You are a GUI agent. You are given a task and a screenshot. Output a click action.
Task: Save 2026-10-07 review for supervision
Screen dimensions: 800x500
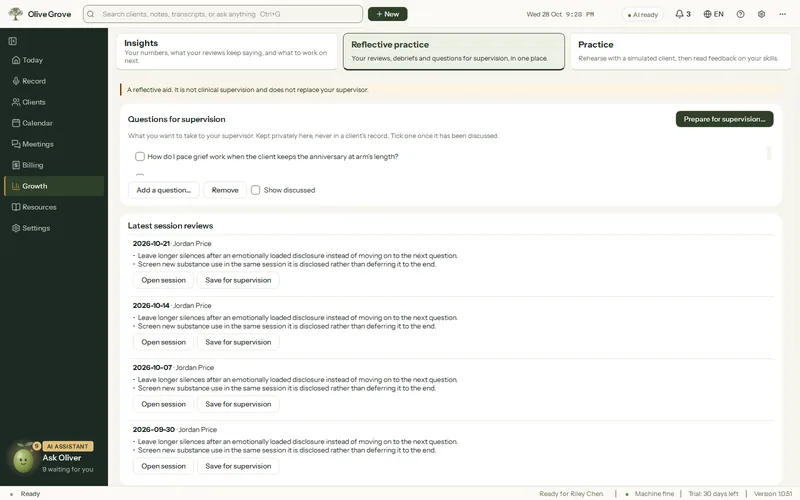pyautogui.click(x=238, y=404)
